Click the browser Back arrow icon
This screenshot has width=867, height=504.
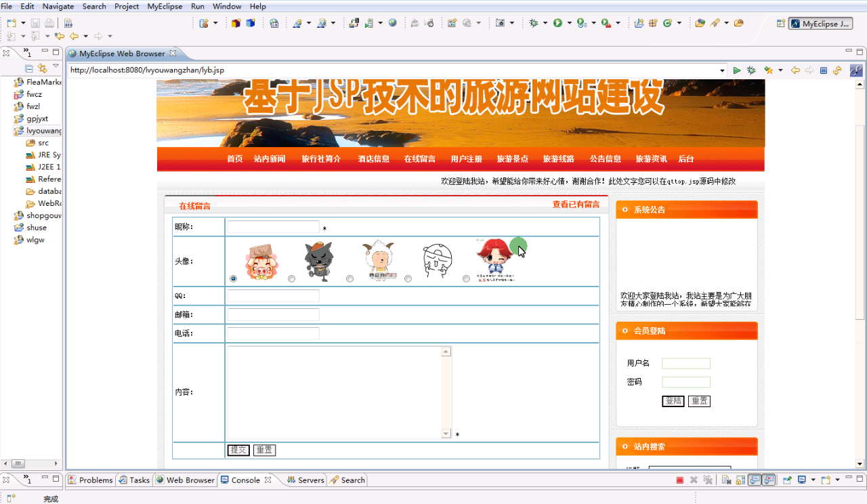click(x=795, y=70)
